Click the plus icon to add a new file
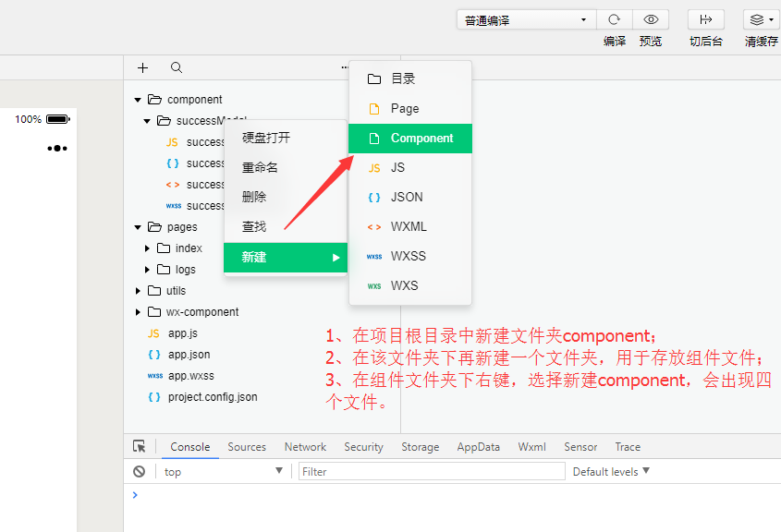This screenshot has width=781, height=532. coord(142,67)
